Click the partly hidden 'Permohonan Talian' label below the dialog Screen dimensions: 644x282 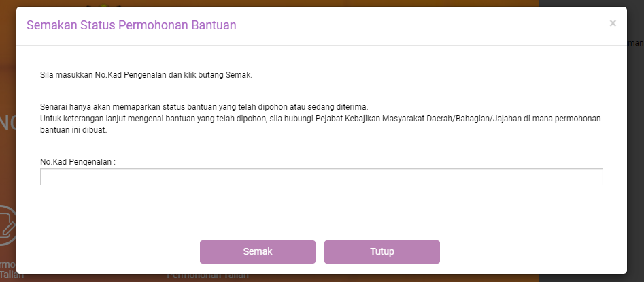pos(207,277)
